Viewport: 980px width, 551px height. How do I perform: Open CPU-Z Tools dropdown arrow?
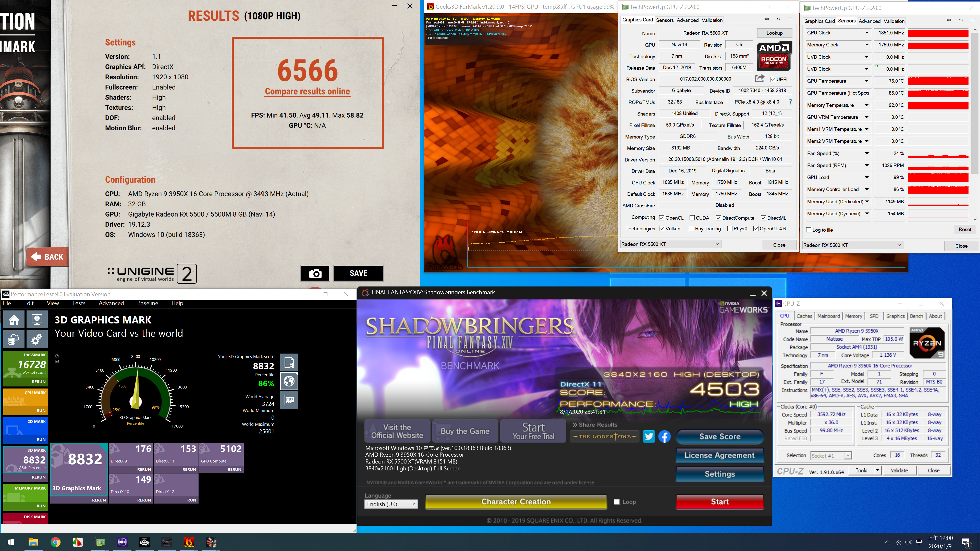(877, 470)
